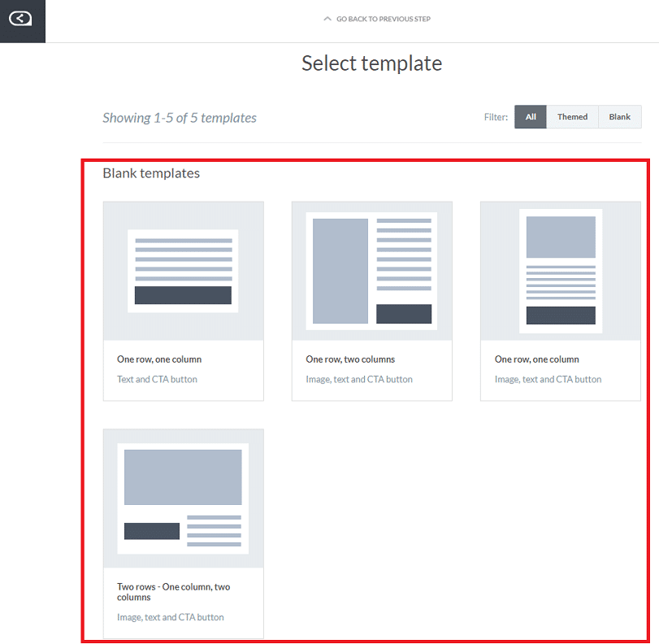Click the 'Showing 1-5 of 5 templates' text
659x644 pixels.
coord(180,118)
